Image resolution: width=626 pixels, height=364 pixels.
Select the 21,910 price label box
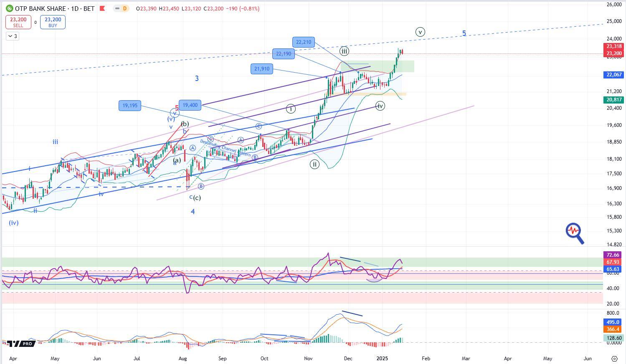pos(262,69)
